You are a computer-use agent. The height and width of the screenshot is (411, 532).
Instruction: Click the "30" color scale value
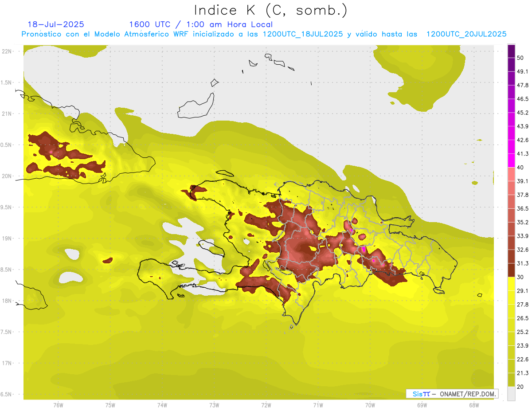pos(520,277)
